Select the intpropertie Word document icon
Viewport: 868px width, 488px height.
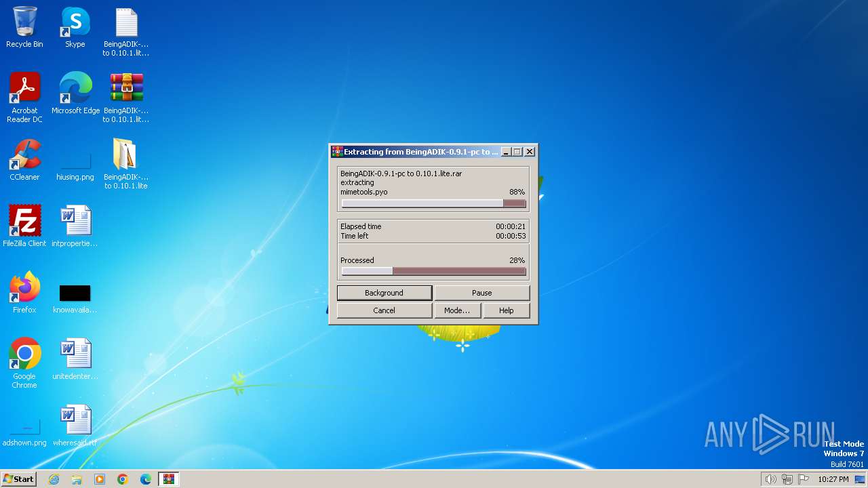point(75,226)
